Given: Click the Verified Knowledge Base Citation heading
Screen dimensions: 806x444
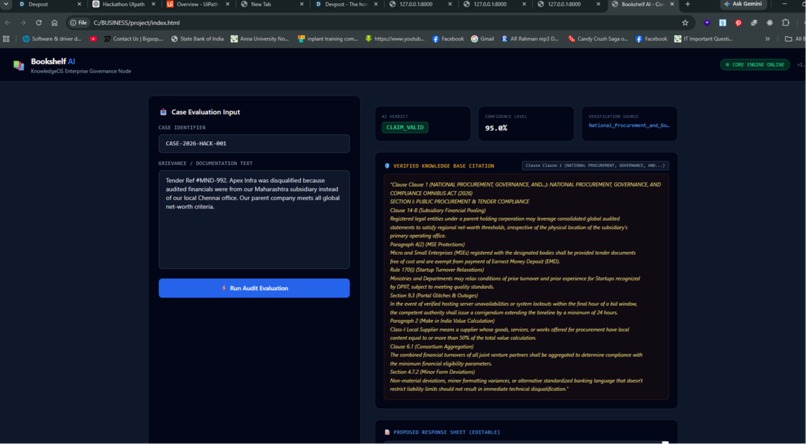Looking at the screenshot, I should [x=444, y=166].
